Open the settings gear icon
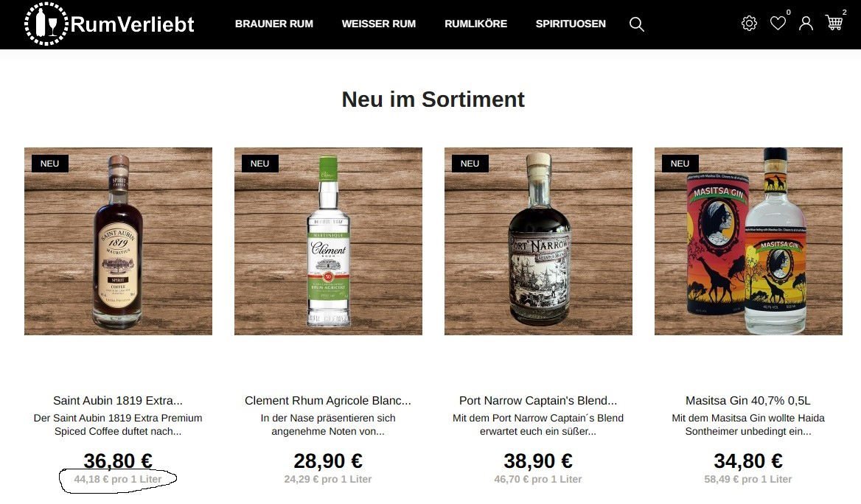861x504 pixels. tap(749, 23)
